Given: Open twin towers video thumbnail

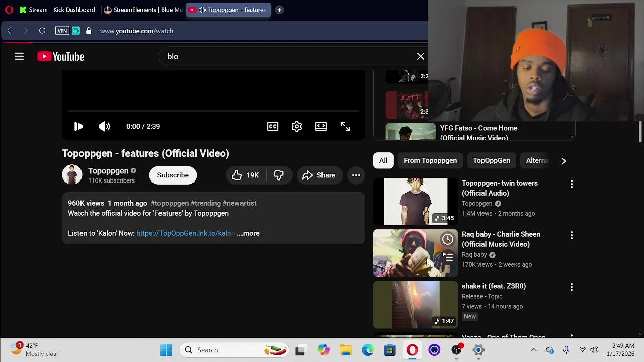Looking at the screenshot, I should tap(416, 202).
